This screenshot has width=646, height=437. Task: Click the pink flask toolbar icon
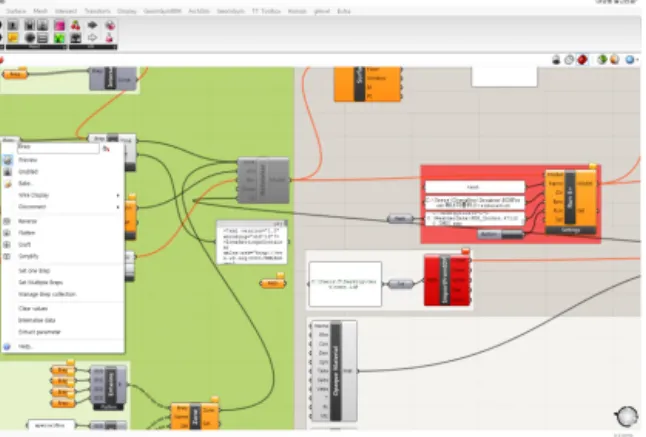110,38
